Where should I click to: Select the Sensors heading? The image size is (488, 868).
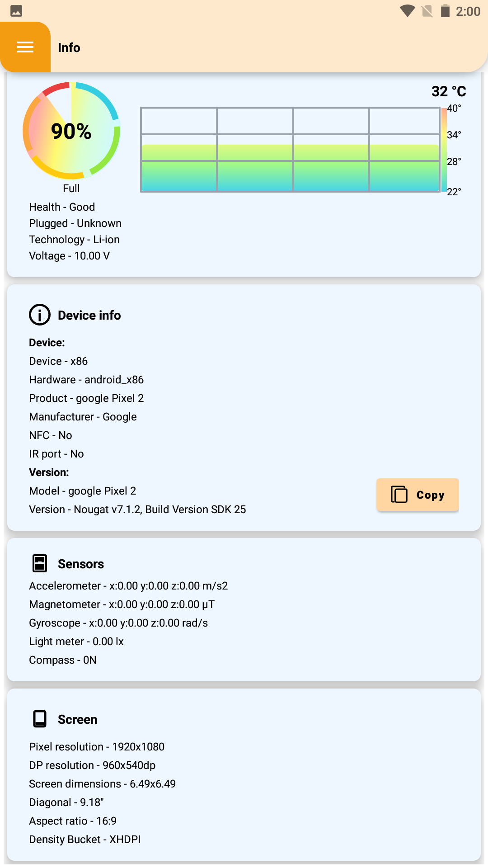tap(81, 564)
